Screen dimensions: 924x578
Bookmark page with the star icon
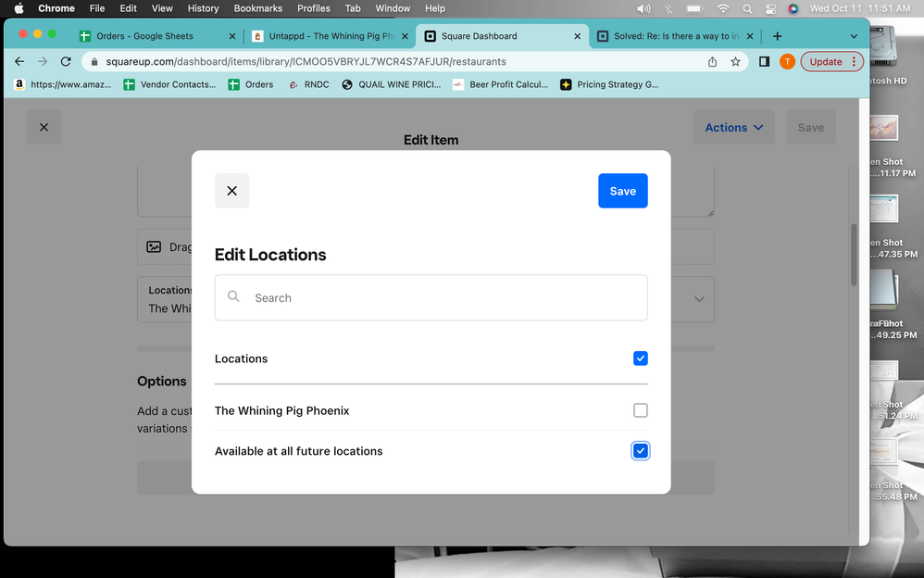pos(735,62)
